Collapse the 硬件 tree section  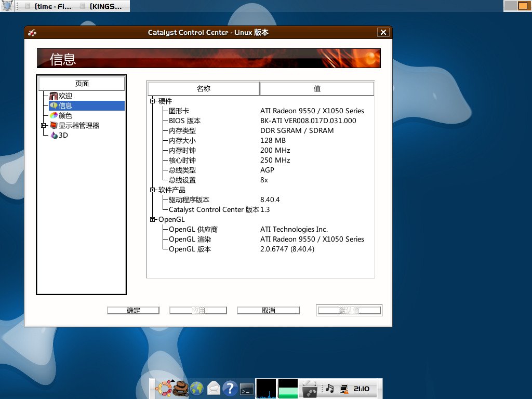153,101
